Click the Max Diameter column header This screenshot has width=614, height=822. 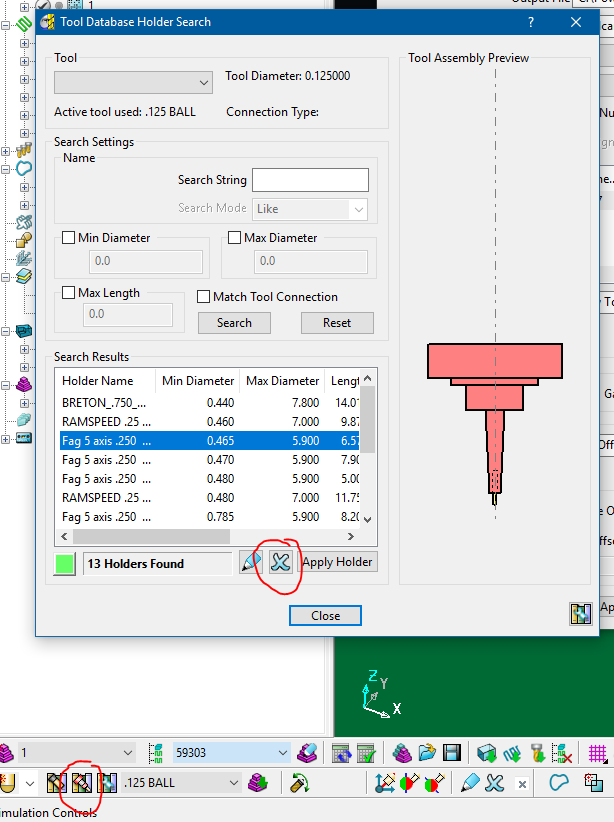282,381
